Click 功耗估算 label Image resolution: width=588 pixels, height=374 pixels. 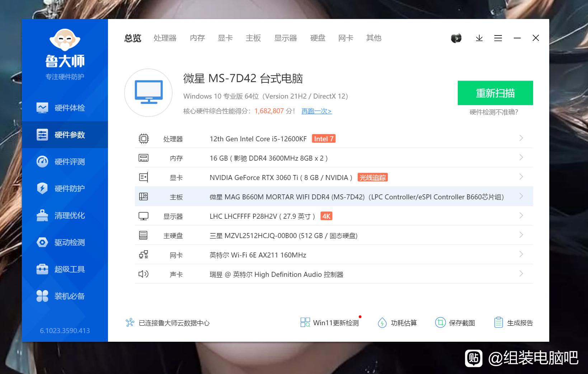(x=404, y=323)
